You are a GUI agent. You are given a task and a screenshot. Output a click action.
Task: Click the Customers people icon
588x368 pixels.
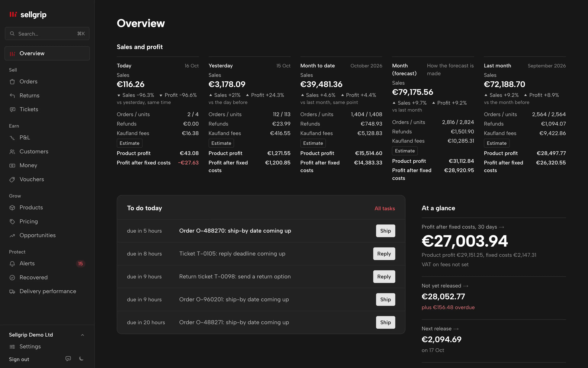[x=12, y=152]
